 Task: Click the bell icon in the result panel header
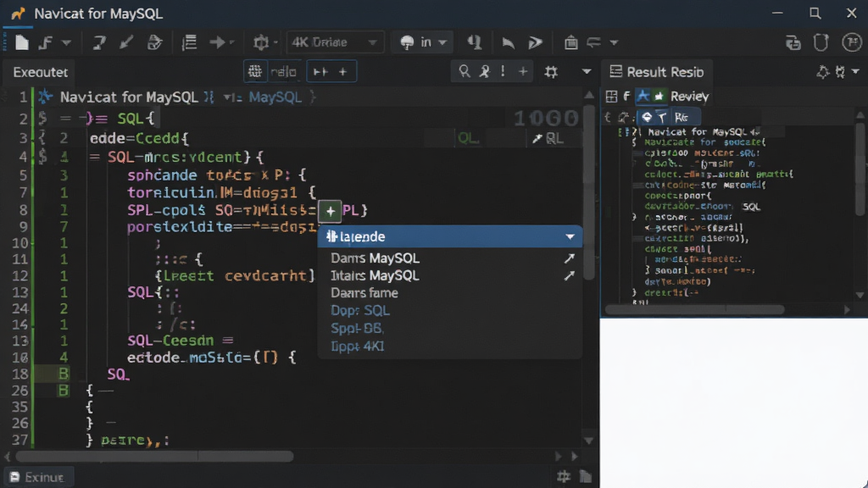tap(822, 72)
